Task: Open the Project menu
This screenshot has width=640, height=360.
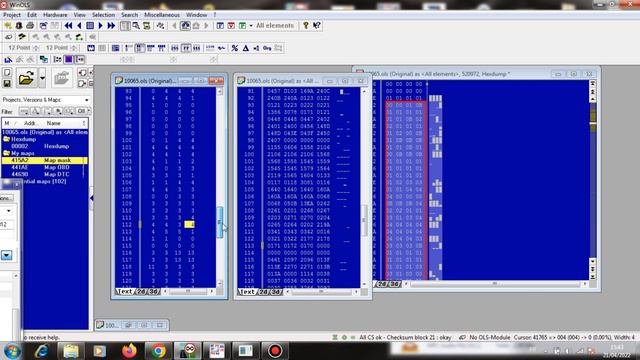Action: 12,15
